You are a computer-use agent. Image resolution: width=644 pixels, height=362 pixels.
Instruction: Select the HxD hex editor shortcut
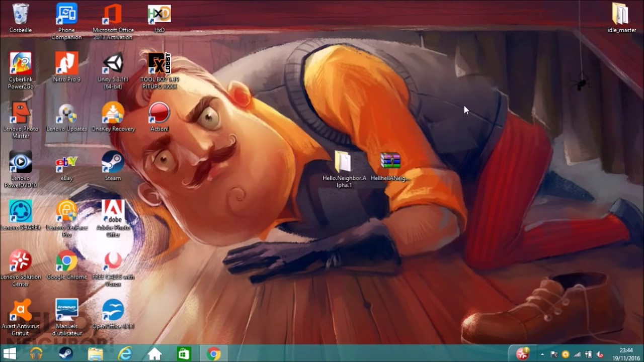pos(159,18)
